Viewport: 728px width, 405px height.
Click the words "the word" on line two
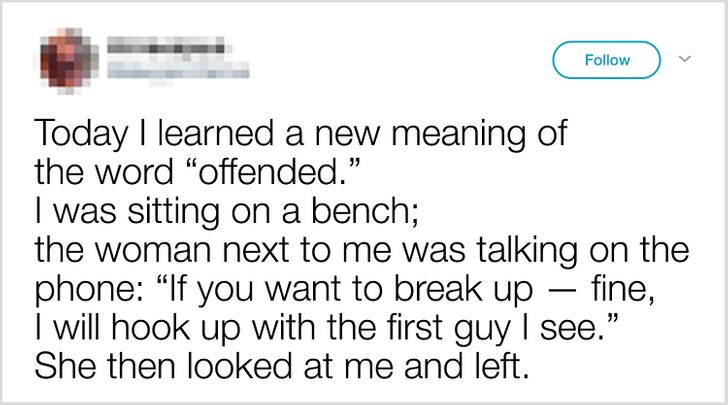click(104, 172)
